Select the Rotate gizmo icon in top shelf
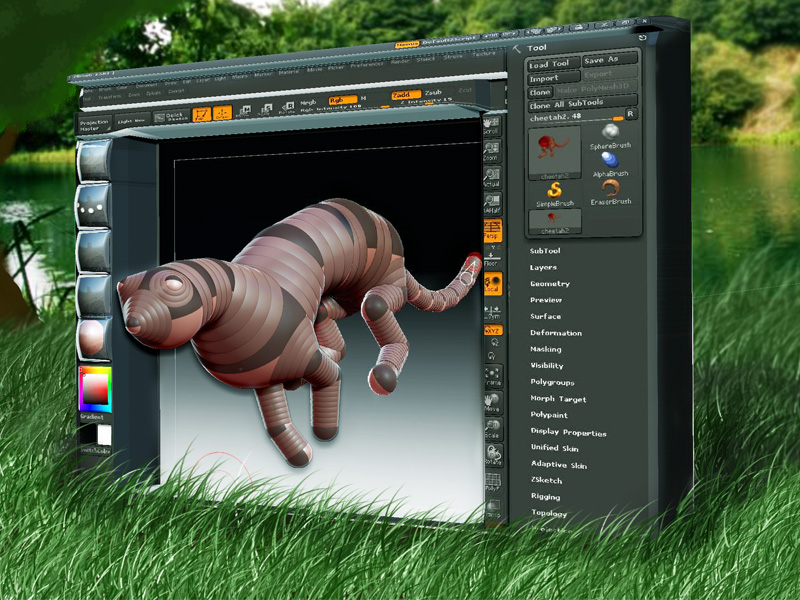Viewport: 800px width, 600px height. click(x=287, y=108)
